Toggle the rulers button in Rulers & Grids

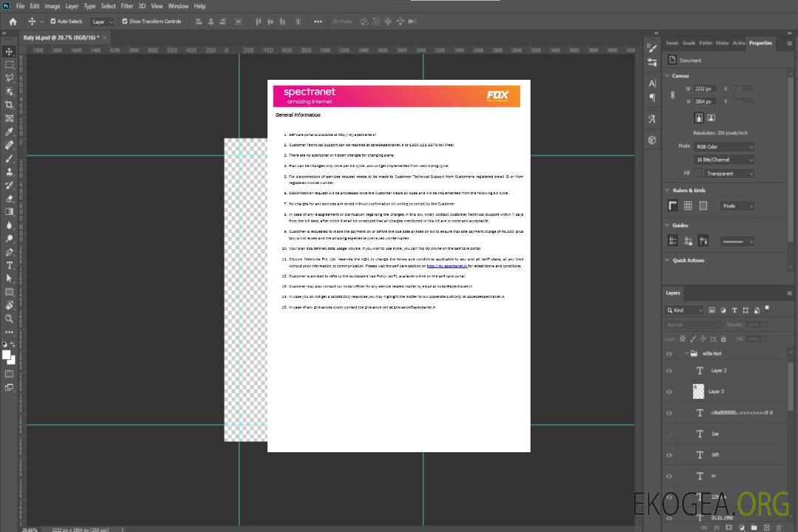(x=672, y=205)
